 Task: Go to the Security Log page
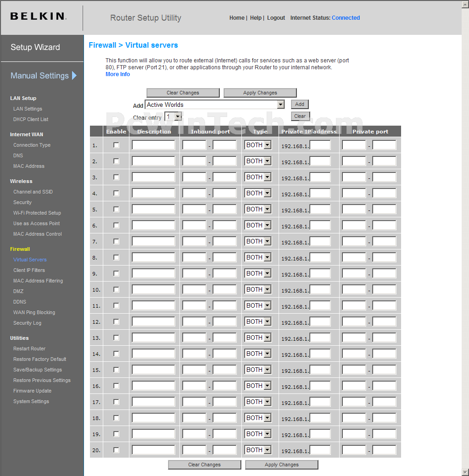point(28,323)
